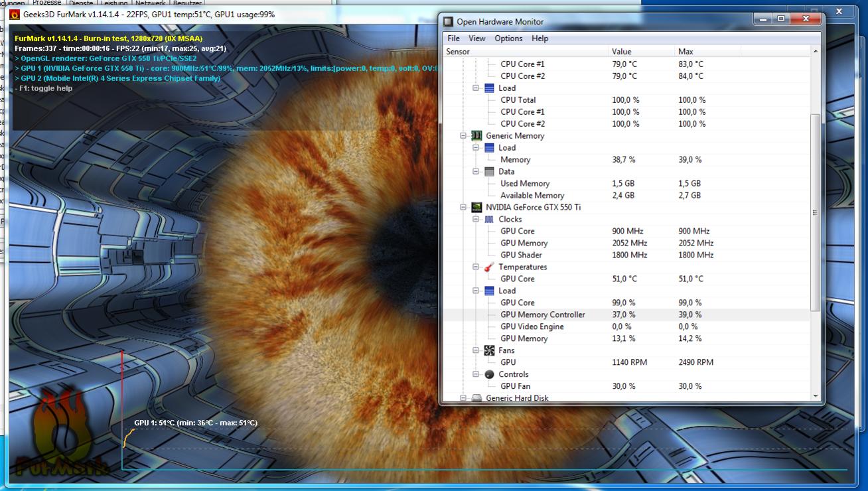Click the CPU Load blue category icon
The image size is (868, 491).
pos(489,88)
